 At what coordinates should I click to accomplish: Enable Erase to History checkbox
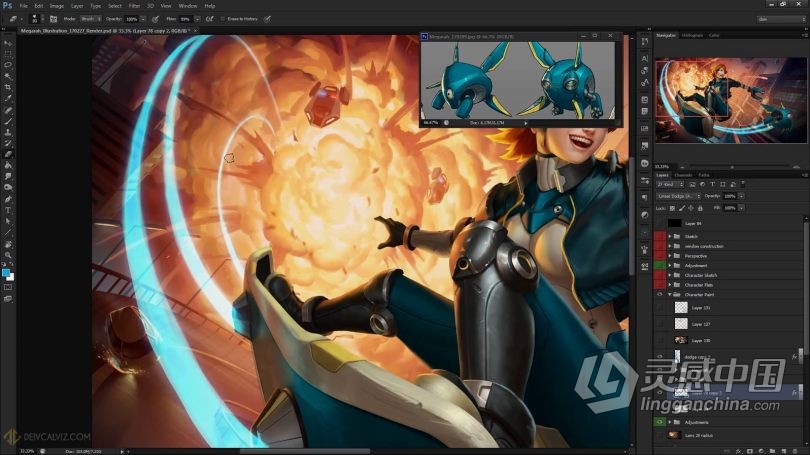(223, 19)
